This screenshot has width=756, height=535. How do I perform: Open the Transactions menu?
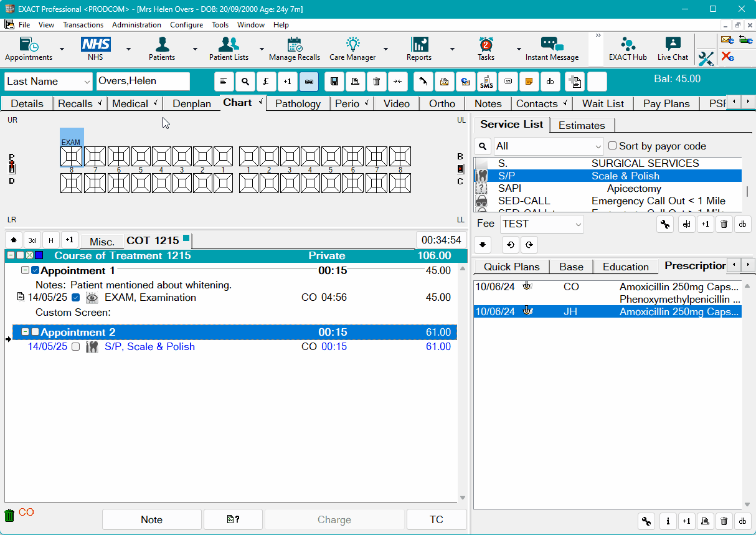coord(83,25)
